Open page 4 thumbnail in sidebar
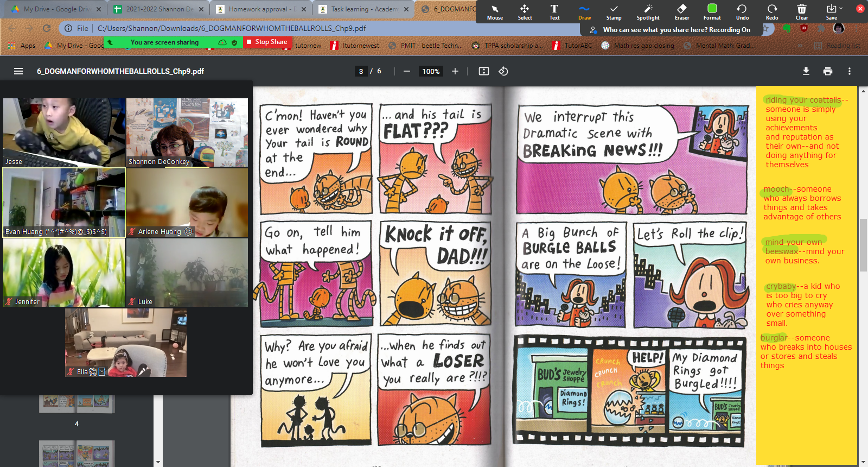Image resolution: width=868 pixels, height=467 pixels. coord(76,404)
